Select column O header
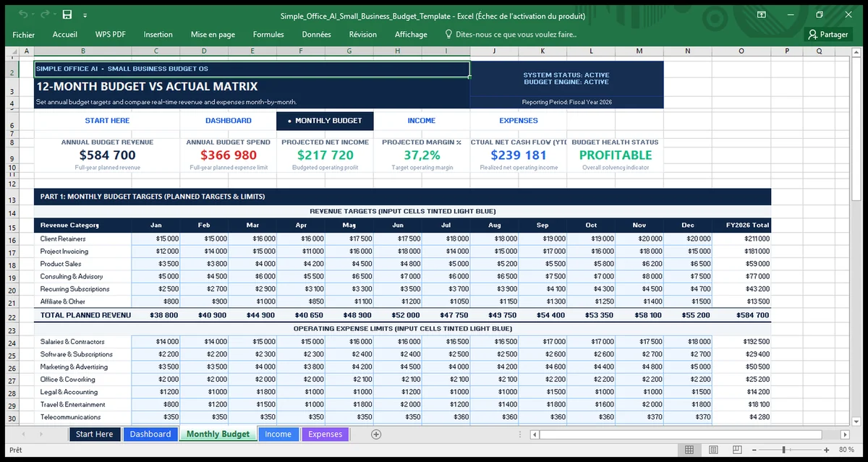The width and height of the screenshot is (868, 462). (741, 51)
